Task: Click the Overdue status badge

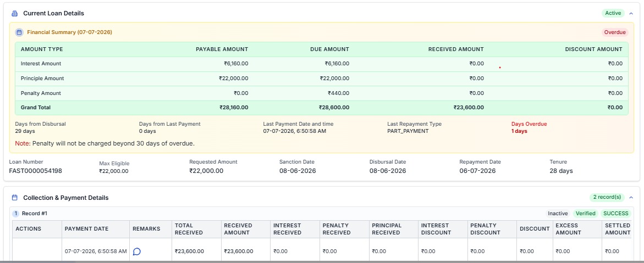Action: [x=615, y=32]
